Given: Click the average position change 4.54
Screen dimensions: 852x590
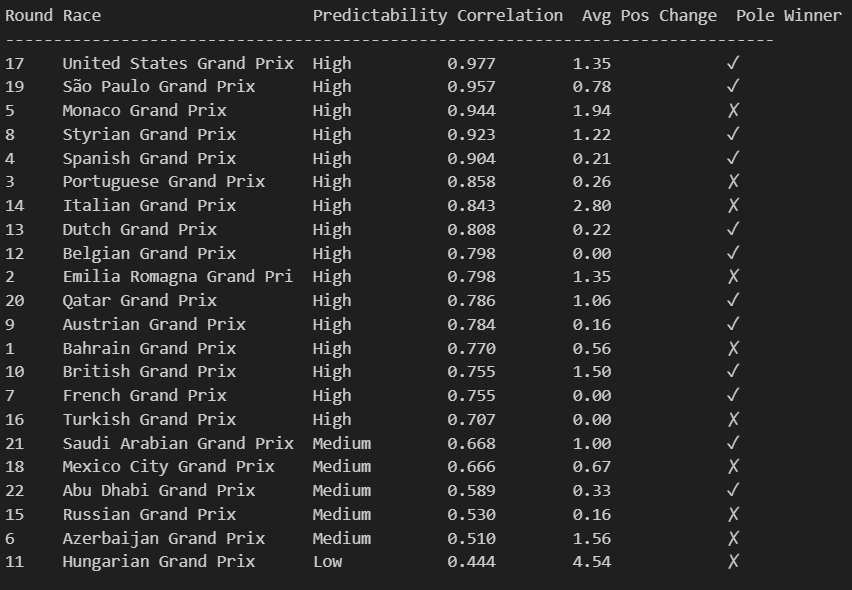Looking at the screenshot, I should pos(592,562).
